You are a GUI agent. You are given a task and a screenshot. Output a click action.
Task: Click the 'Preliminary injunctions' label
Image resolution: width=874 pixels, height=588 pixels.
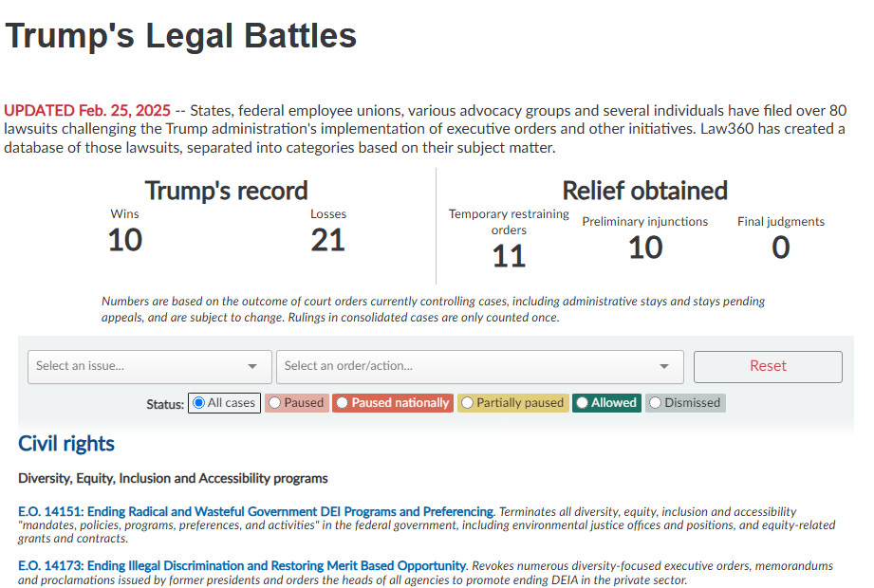tap(645, 222)
